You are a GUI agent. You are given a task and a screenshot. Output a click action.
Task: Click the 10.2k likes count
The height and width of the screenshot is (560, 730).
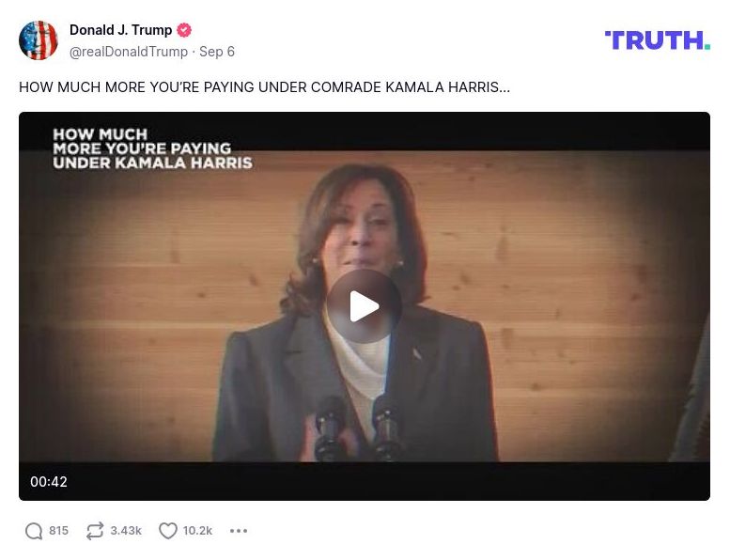pos(197,531)
